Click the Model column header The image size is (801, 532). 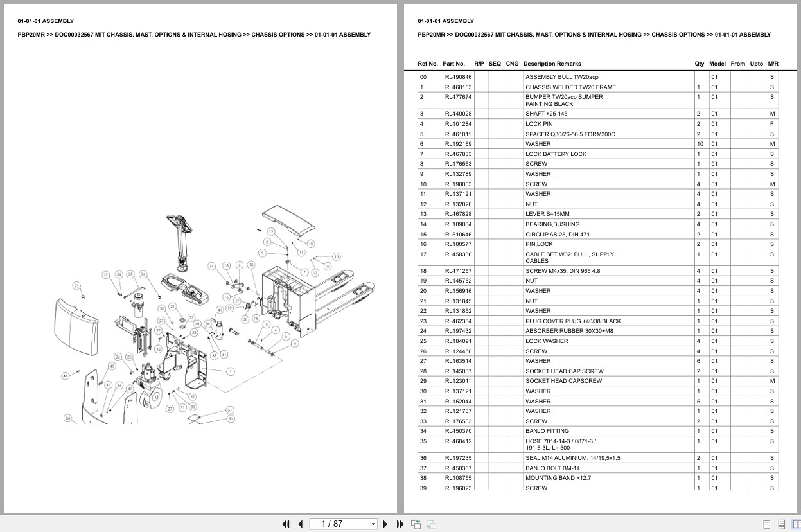tap(717, 64)
